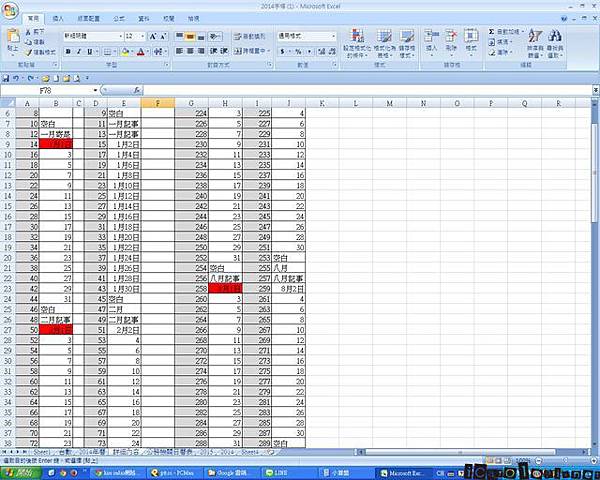Click the Redo arrow icon
This screenshot has width=600, height=480.
(x=31, y=78)
